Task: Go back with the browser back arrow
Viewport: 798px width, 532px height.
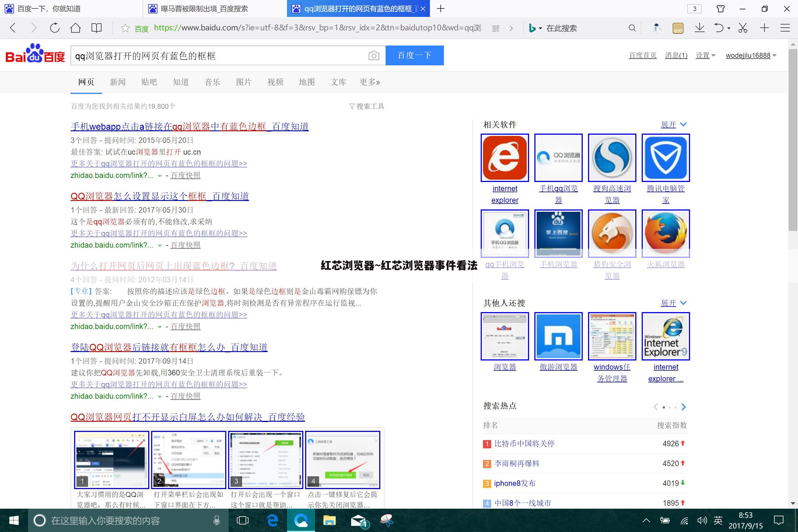Action: [x=13, y=28]
